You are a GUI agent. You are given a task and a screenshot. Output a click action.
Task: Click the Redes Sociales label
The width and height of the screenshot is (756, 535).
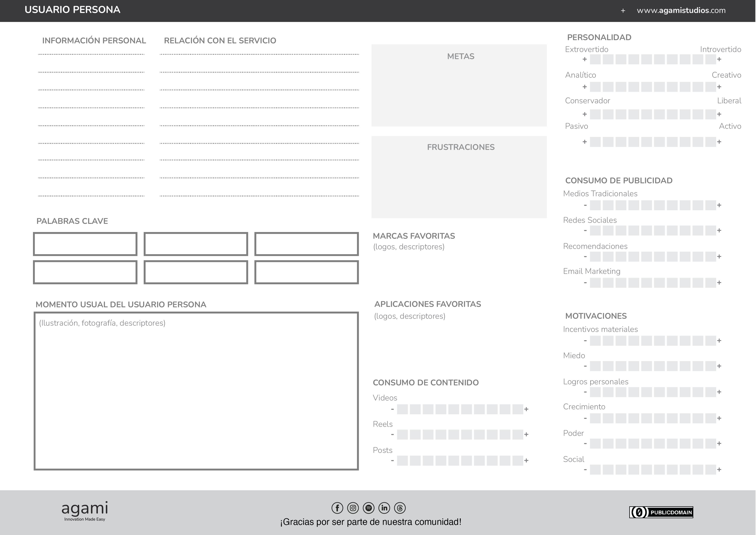[590, 220]
